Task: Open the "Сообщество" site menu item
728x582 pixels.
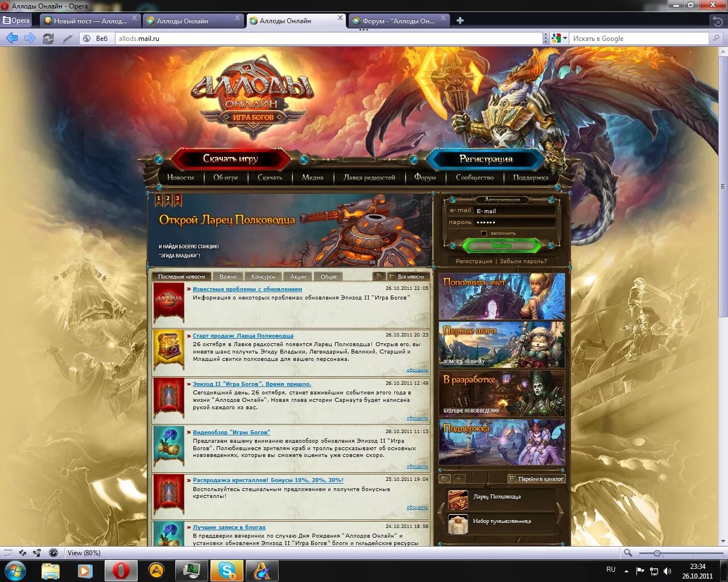Action: pos(474,177)
